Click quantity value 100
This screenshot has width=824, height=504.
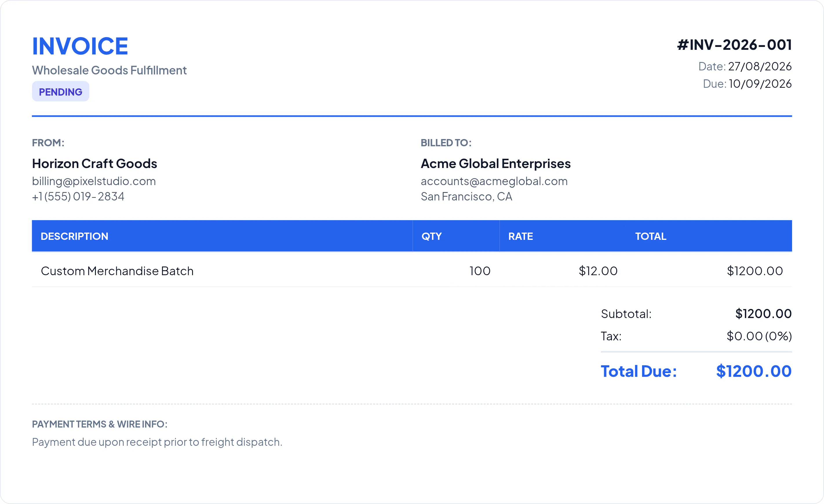coord(480,271)
